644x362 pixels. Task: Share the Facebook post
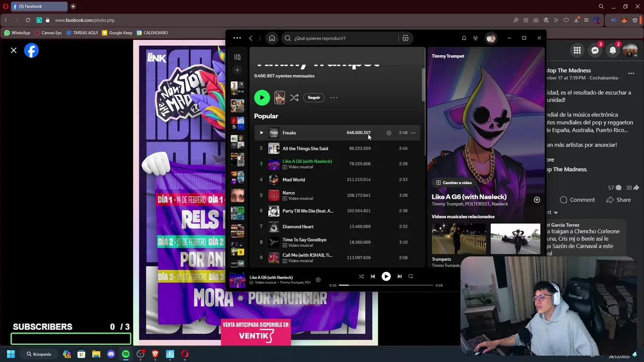tap(618, 200)
